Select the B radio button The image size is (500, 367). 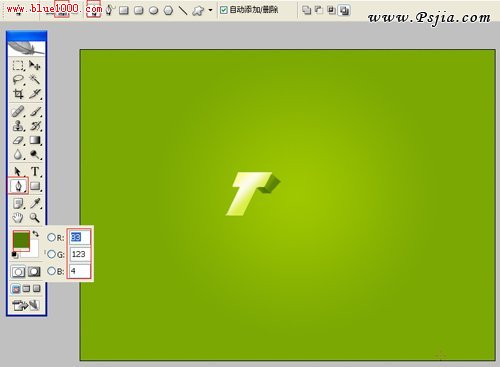[x=51, y=271]
